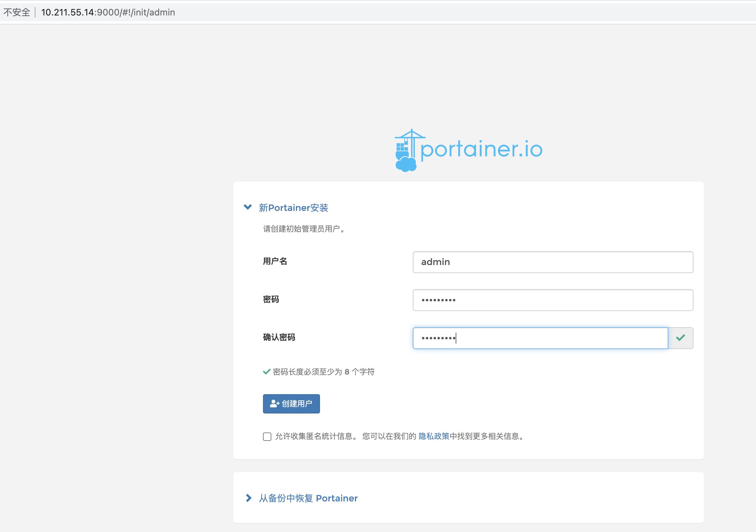
Task: Click the 用户名 field label
Action: tap(275, 261)
